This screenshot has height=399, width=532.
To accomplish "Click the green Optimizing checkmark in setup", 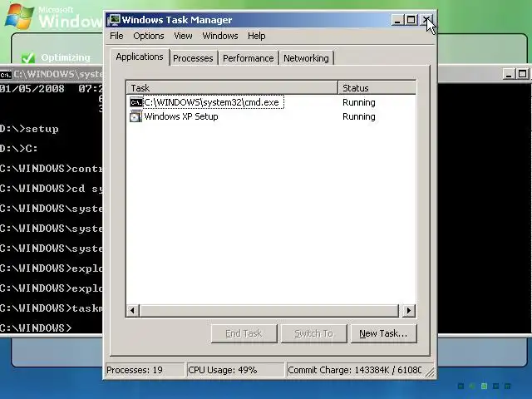I will click(x=27, y=58).
